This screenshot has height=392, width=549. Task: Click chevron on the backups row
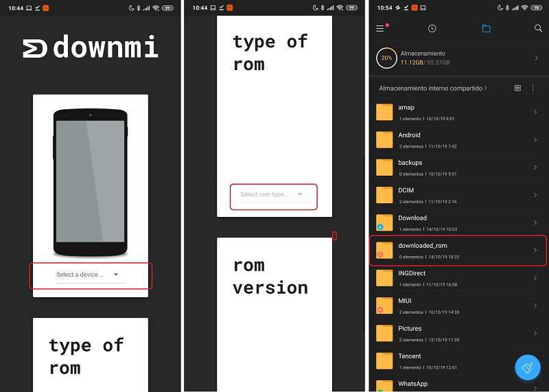click(x=535, y=168)
